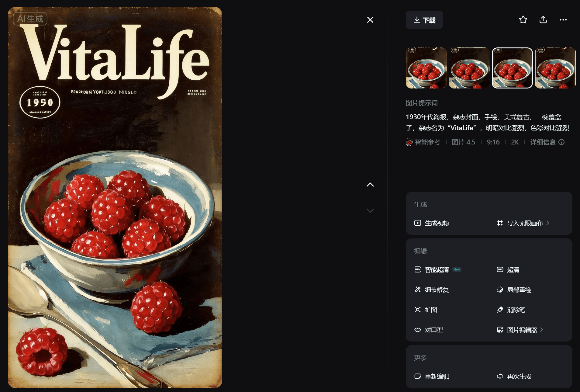The image size is (580, 392).
Task: Click the share upload icon
Action: 543,20
